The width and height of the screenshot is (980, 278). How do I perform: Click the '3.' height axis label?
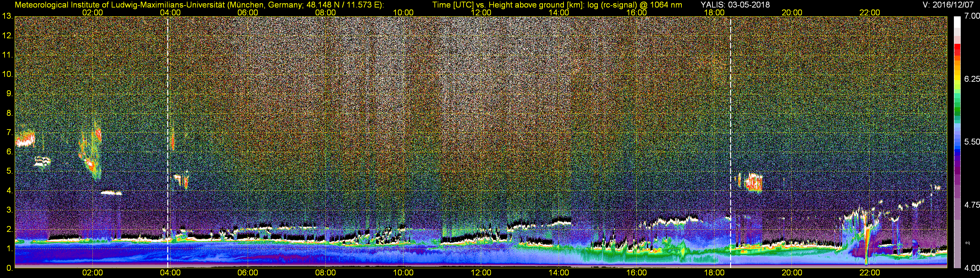pyautogui.click(x=10, y=210)
